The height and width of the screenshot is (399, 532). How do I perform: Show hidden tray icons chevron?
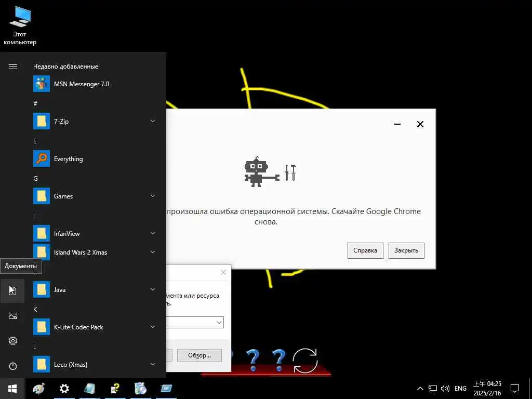[x=420, y=389]
